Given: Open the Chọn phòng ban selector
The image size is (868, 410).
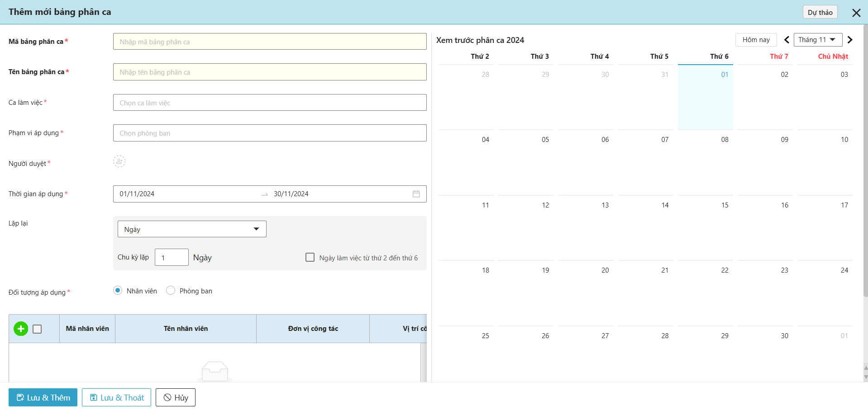Looking at the screenshot, I should 270,133.
